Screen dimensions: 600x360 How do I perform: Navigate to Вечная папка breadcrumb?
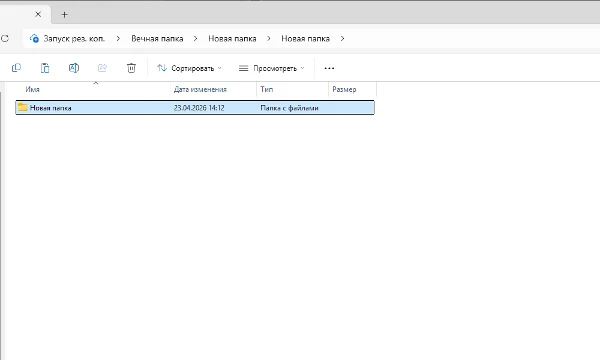tap(157, 39)
